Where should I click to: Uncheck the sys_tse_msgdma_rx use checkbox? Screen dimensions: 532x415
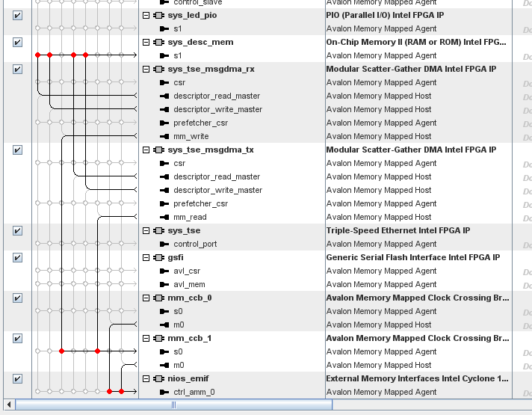pos(18,69)
